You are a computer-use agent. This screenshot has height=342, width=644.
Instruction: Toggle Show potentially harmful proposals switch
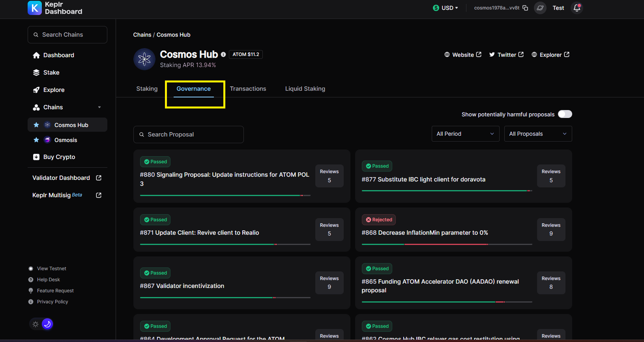pos(565,114)
